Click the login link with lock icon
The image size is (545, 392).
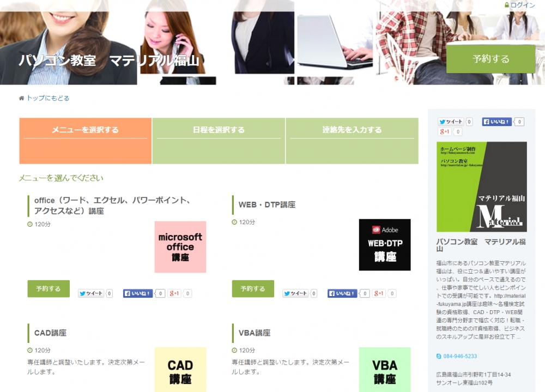(x=520, y=5)
